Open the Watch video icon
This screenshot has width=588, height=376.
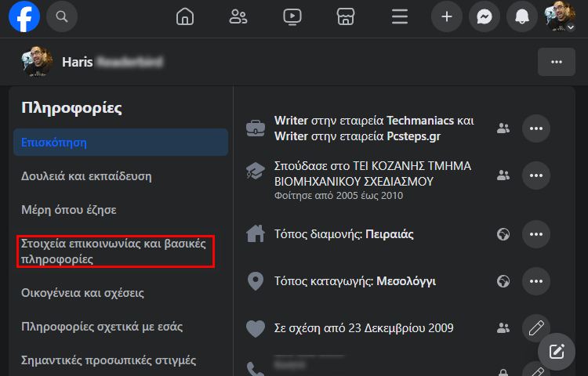292,16
